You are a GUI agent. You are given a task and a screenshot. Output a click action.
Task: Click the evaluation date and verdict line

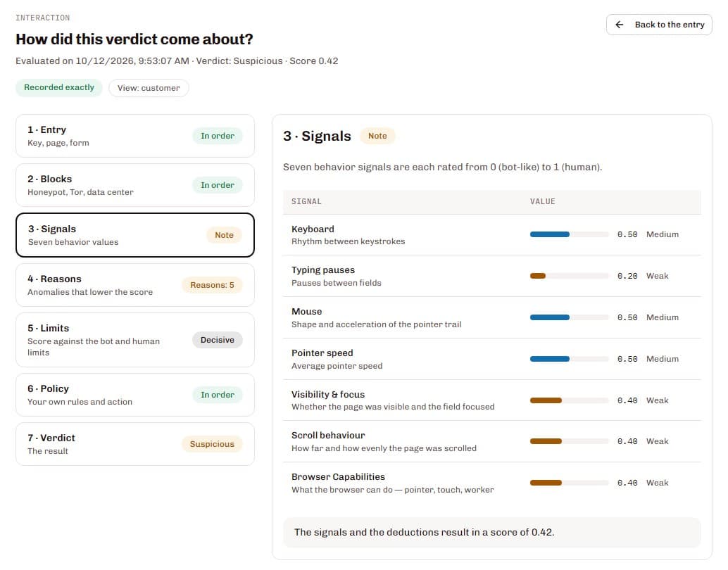[x=177, y=61]
